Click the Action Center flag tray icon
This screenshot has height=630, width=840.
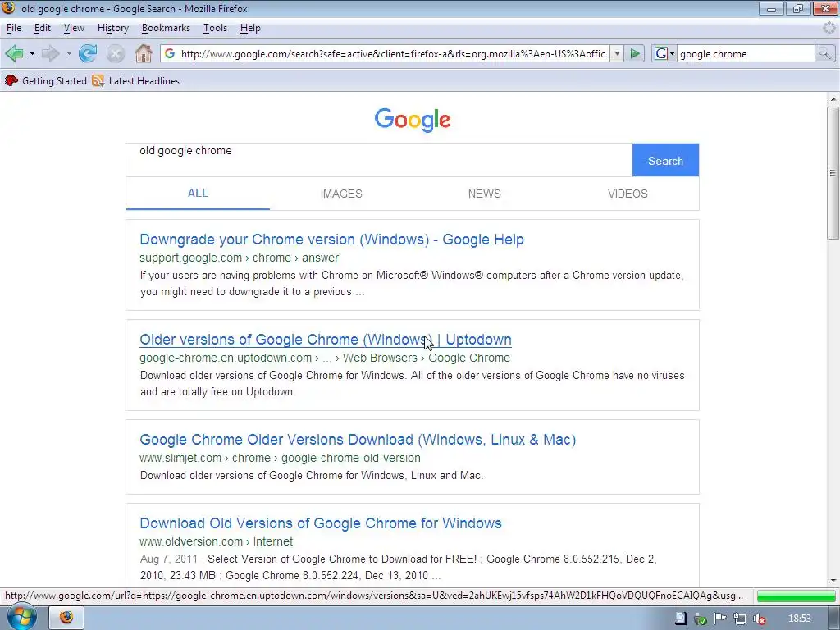tap(720, 619)
